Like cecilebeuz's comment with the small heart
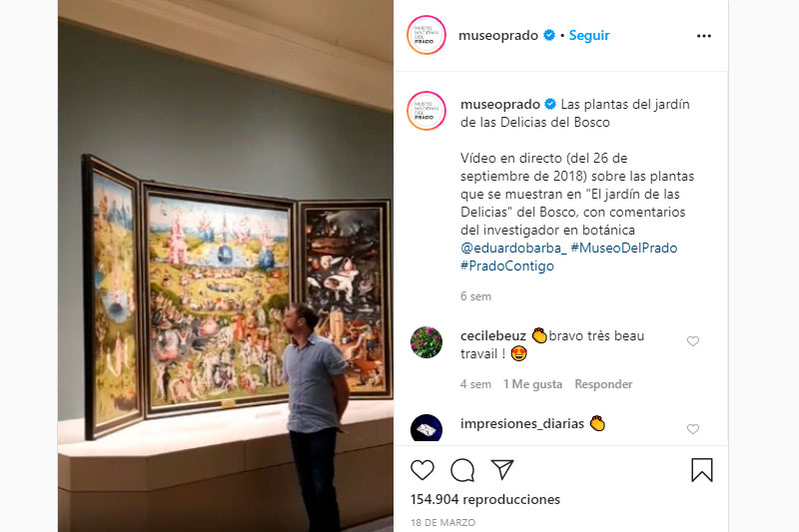Viewport: 799px width, 532px height. coord(693,341)
